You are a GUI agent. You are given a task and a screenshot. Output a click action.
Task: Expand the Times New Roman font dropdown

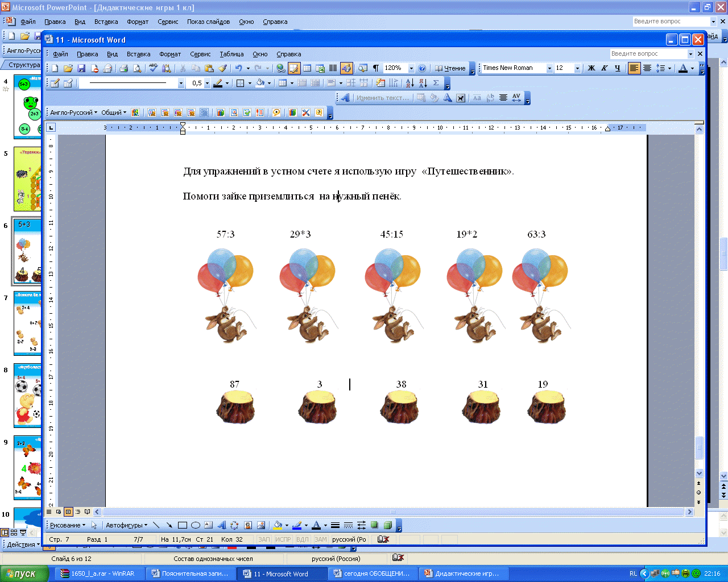[x=549, y=68]
